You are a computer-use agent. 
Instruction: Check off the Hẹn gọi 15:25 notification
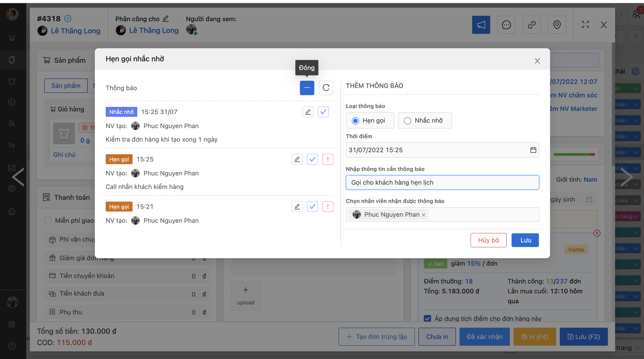tap(312, 159)
